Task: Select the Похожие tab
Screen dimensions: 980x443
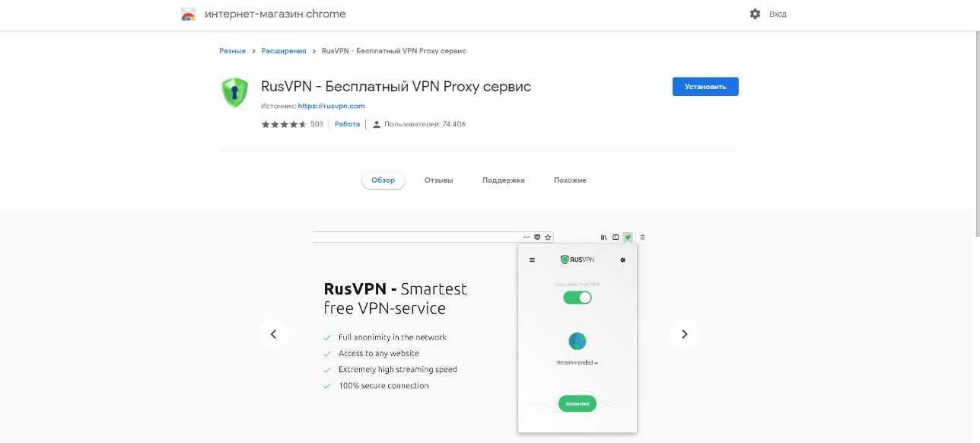Action: 570,180
